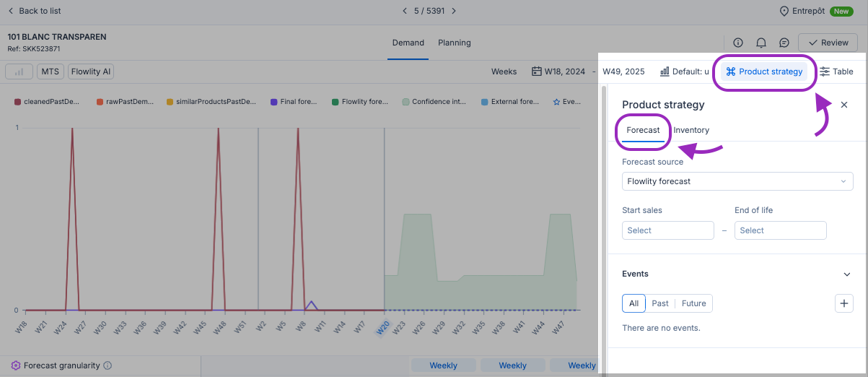Open the Forecast source dropdown
868x377 pixels.
(x=737, y=181)
